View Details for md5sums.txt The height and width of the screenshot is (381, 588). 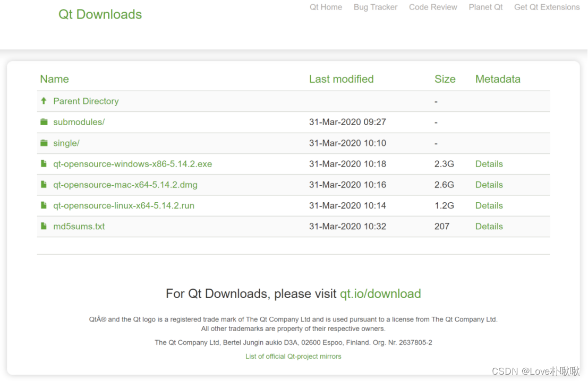point(489,226)
